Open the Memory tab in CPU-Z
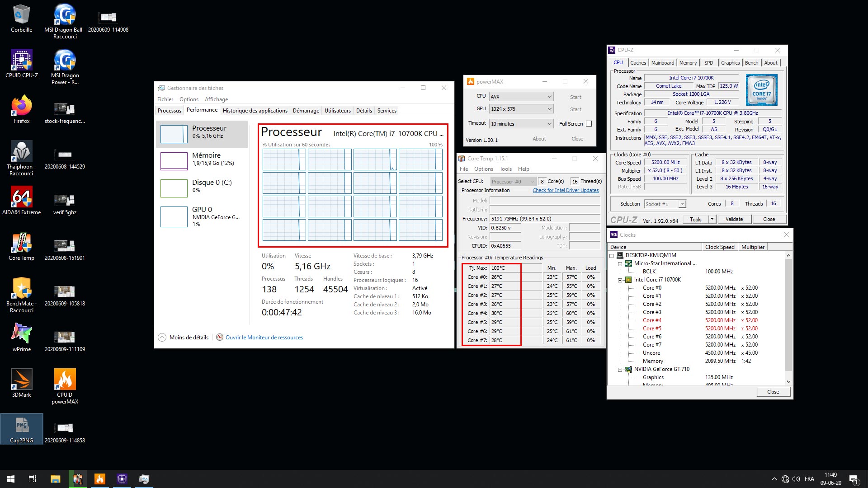 (688, 63)
